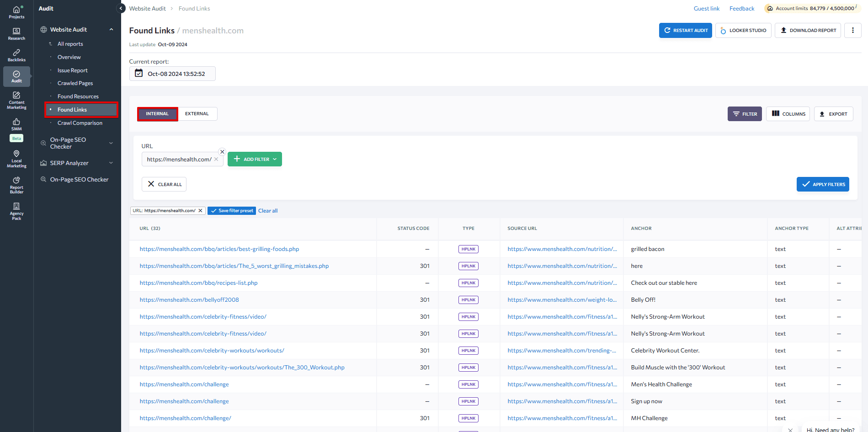Open the Projects section icon
The image size is (868, 432).
click(x=16, y=12)
